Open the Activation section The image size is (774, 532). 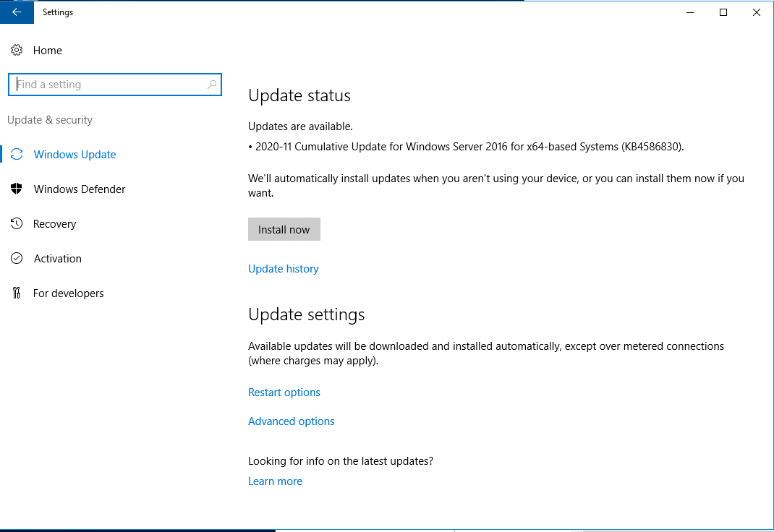tap(57, 258)
